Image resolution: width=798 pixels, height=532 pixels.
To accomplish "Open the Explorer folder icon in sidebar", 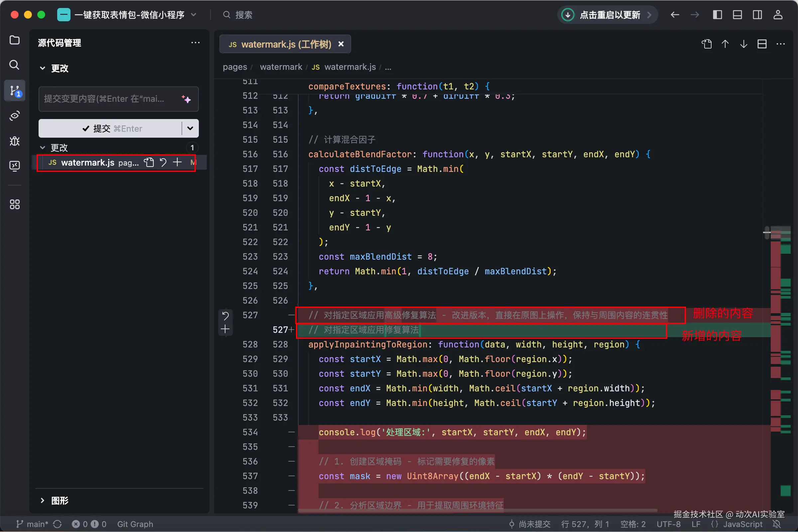I will [14, 40].
